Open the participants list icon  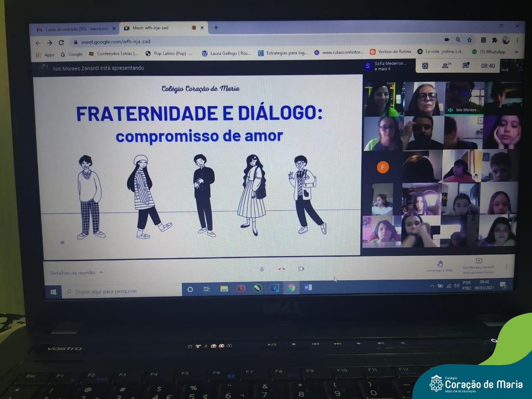(x=446, y=66)
